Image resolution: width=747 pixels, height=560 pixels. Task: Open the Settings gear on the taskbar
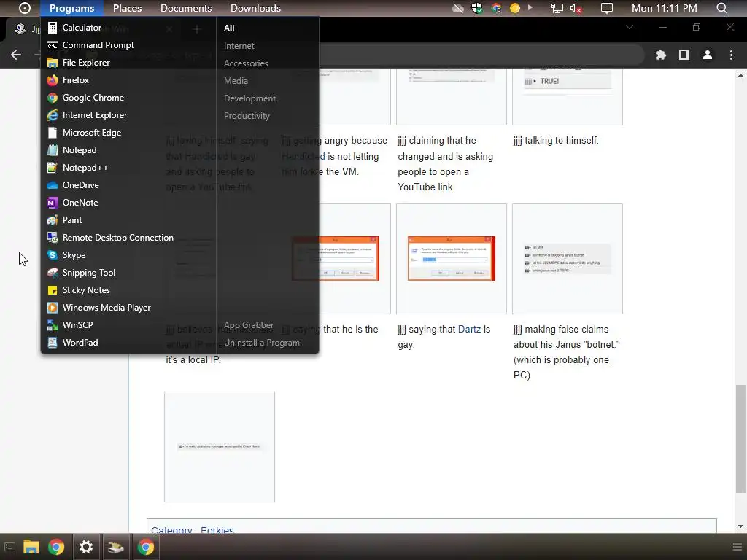point(86,547)
